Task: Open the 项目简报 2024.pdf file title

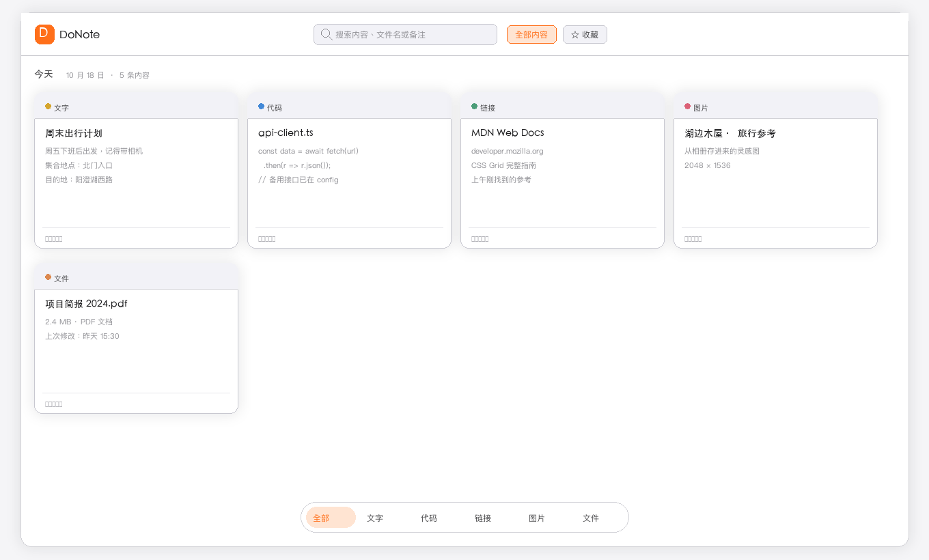Action: [86, 304]
